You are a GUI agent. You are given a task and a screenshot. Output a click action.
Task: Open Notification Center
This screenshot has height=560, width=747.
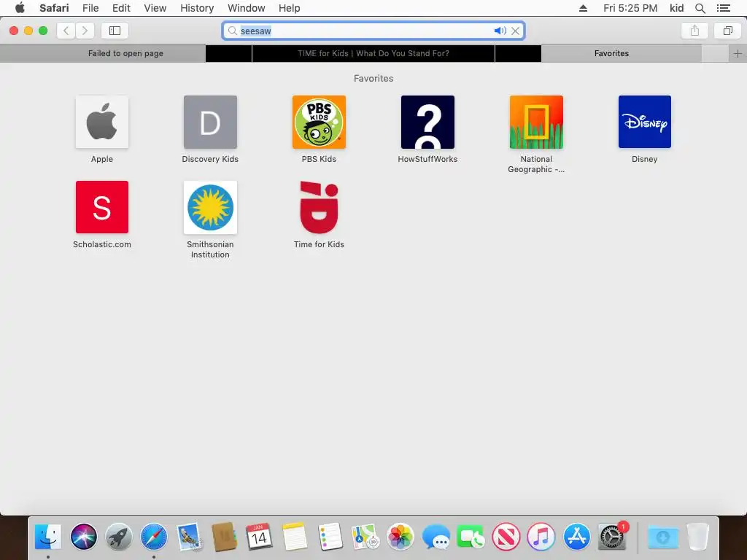724,8
